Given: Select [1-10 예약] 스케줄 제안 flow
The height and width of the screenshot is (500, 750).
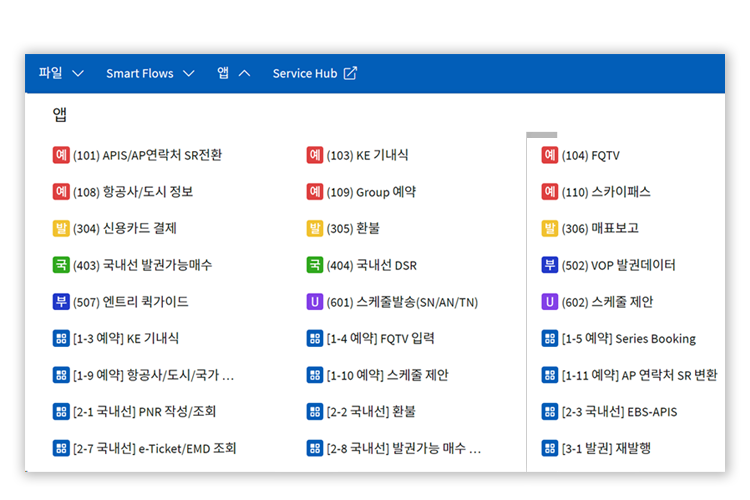Looking at the screenshot, I should pyautogui.click(x=387, y=375).
